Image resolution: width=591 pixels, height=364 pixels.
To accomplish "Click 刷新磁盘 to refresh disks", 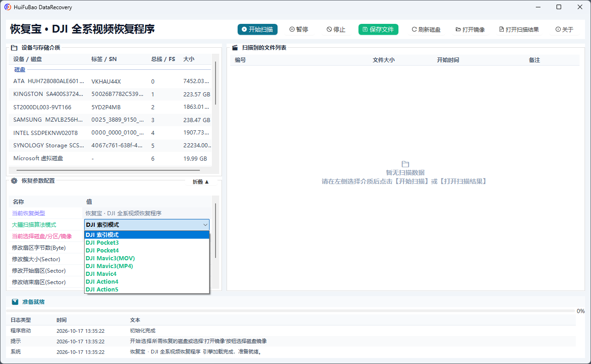I will tap(426, 29).
